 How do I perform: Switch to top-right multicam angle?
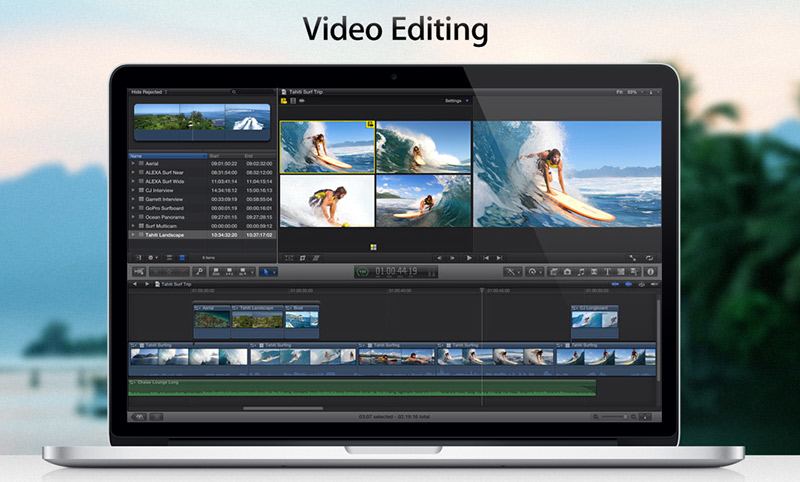423,147
